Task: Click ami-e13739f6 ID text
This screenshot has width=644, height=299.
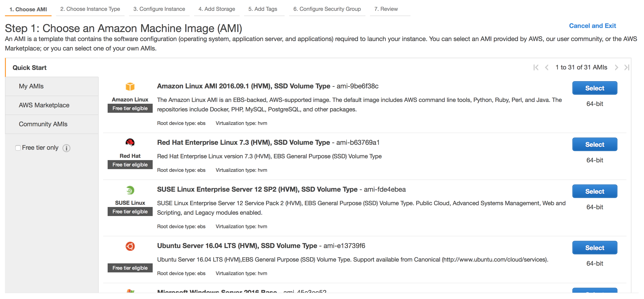Action: pos(344,246)
